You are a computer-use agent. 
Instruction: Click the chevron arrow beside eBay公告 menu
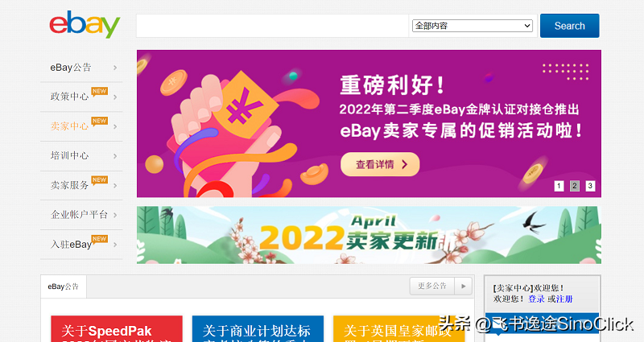coord(115,68)
